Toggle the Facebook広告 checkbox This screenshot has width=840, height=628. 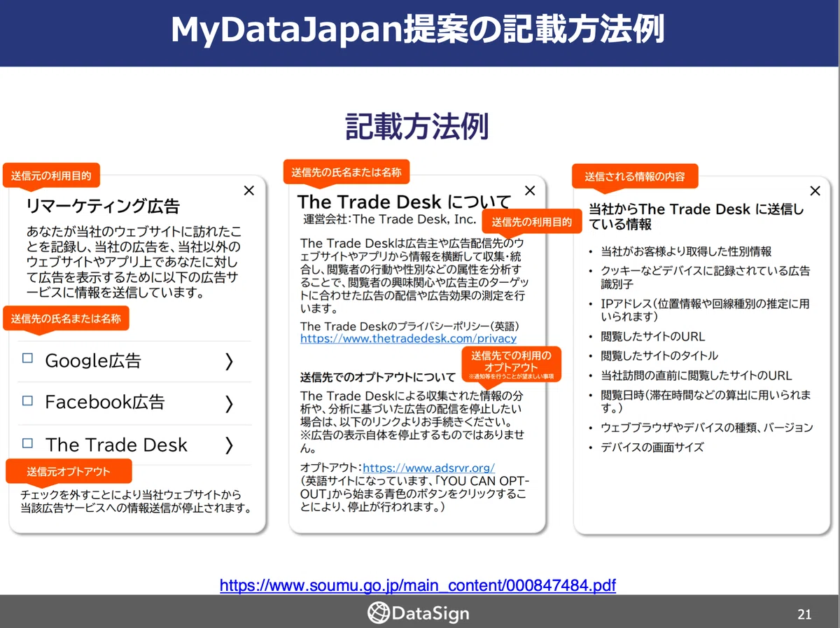[28, 400]
